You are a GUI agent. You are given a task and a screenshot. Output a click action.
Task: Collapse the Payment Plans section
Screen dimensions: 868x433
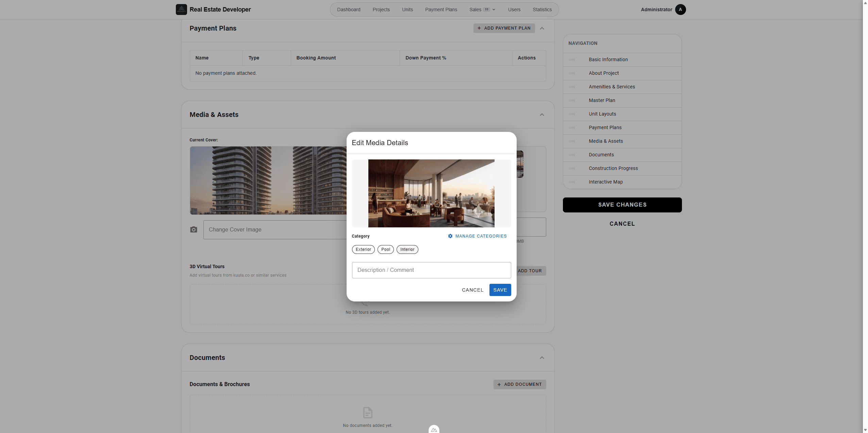[x=542, y=28]
